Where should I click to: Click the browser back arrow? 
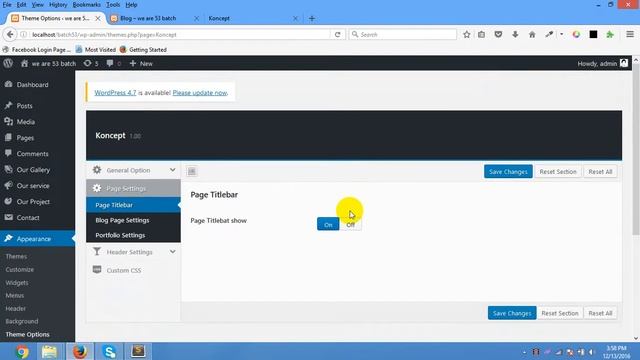click(x=10, y=35)
